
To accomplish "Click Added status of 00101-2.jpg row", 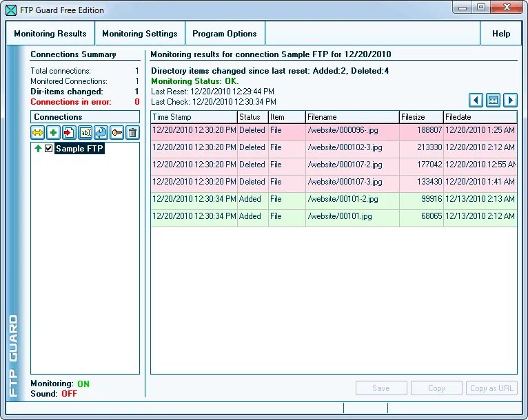I will pyautogui.click(x=250, y=199).
